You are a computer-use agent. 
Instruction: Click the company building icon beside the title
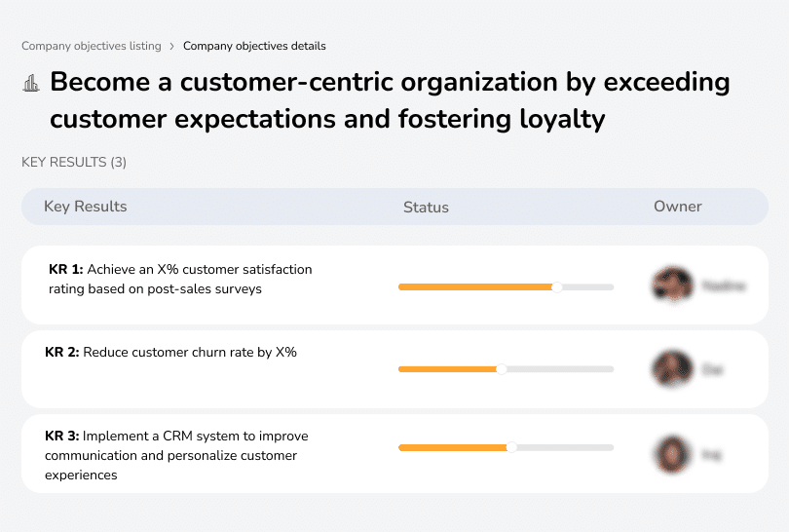click(31, 84)
